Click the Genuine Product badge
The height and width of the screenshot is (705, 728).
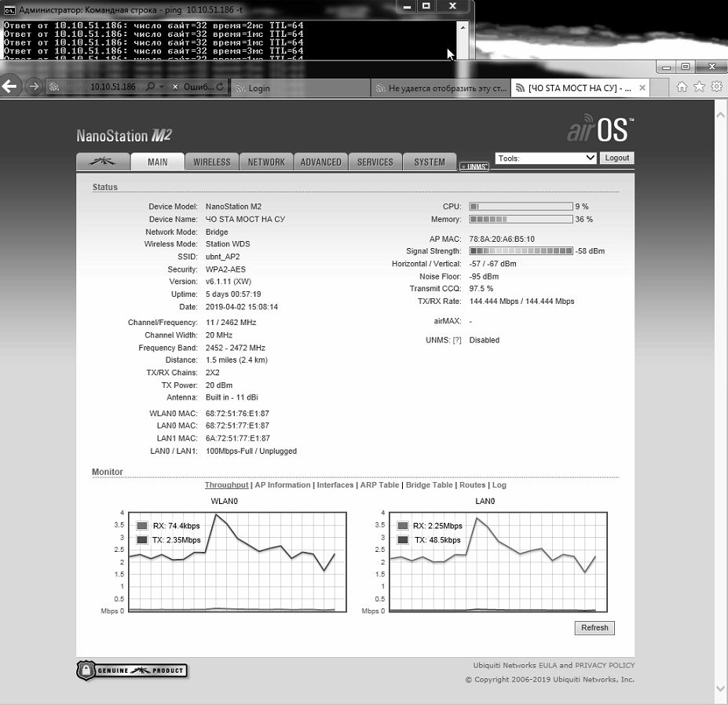point(132,670)
